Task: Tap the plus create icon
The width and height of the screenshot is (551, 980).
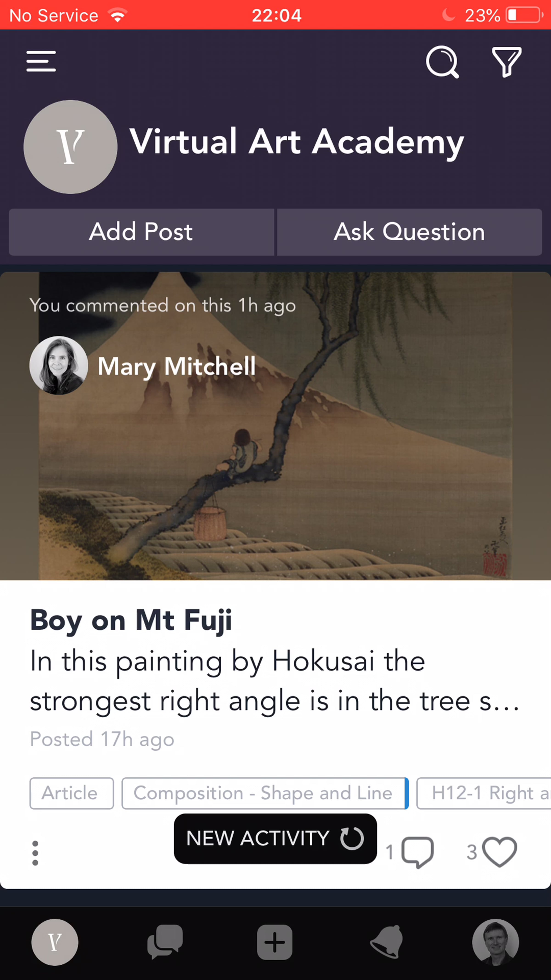Action: click(275, 942)
